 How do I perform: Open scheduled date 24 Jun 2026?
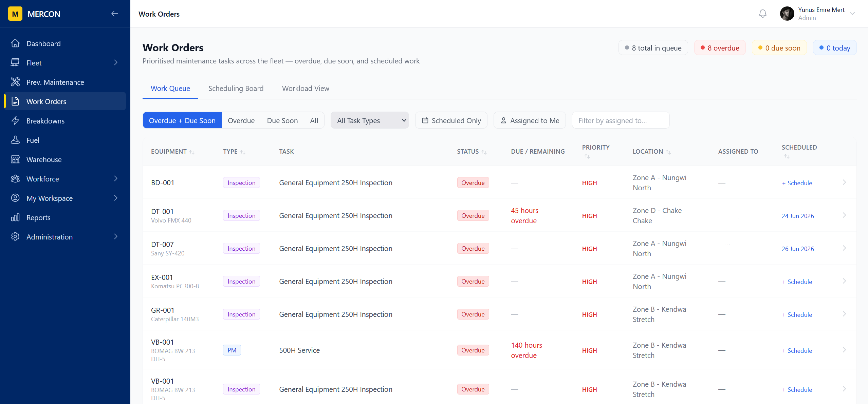coord(798,216)
